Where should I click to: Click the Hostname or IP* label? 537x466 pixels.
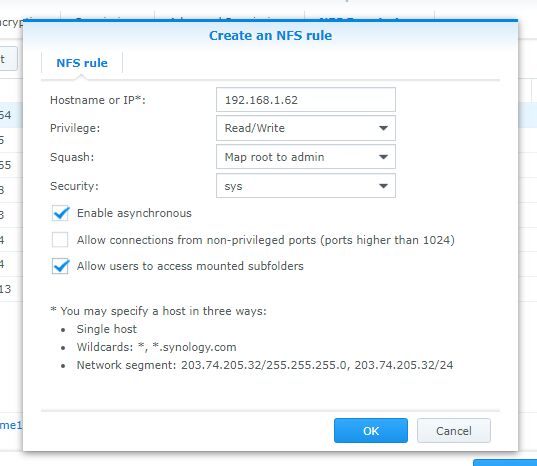tap(98, 100)
